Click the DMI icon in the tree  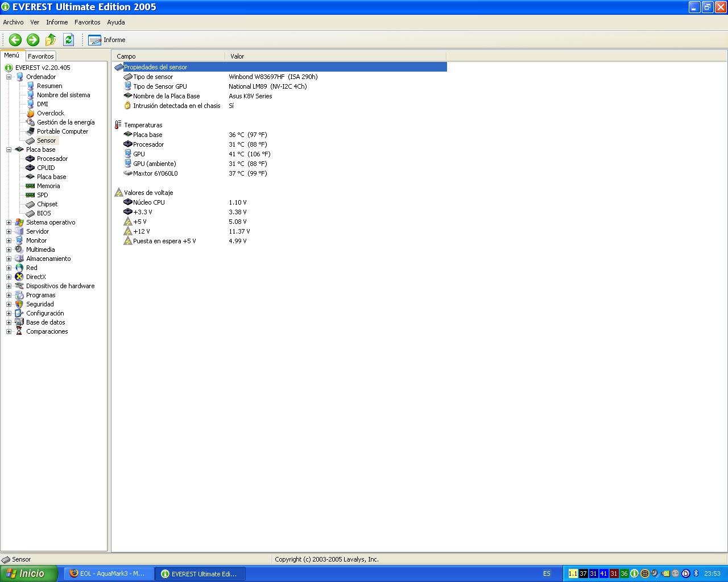(x=31, y=104)
